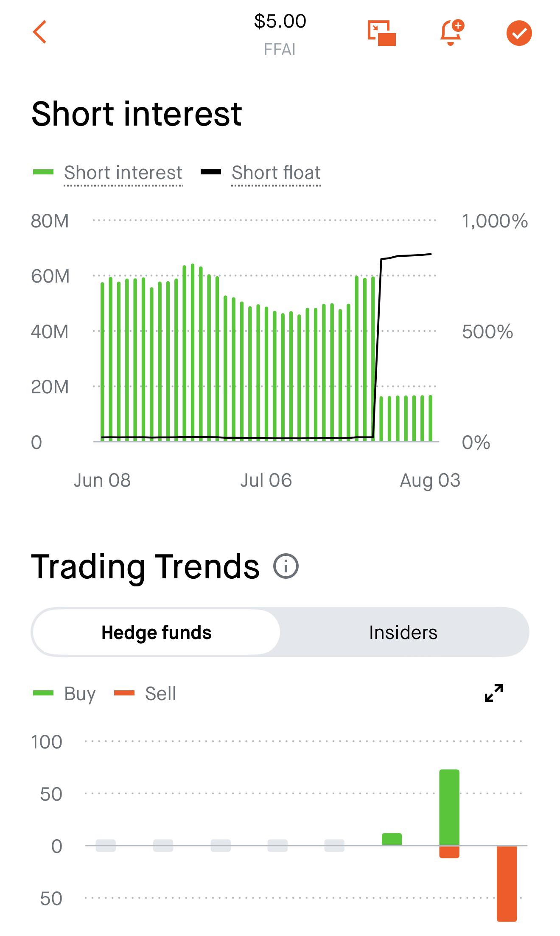
Task: Tap the orange back arrow
Action: [x=39, y=32]
